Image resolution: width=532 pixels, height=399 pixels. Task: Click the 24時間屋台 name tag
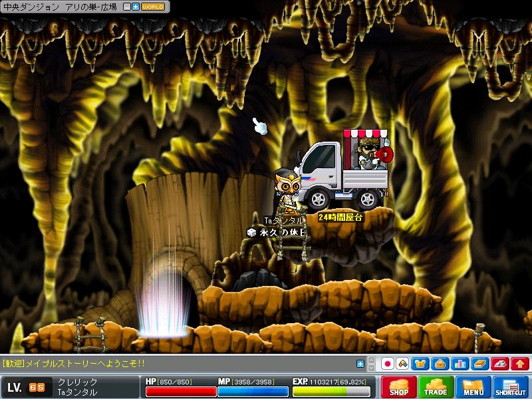coord(340,217)
